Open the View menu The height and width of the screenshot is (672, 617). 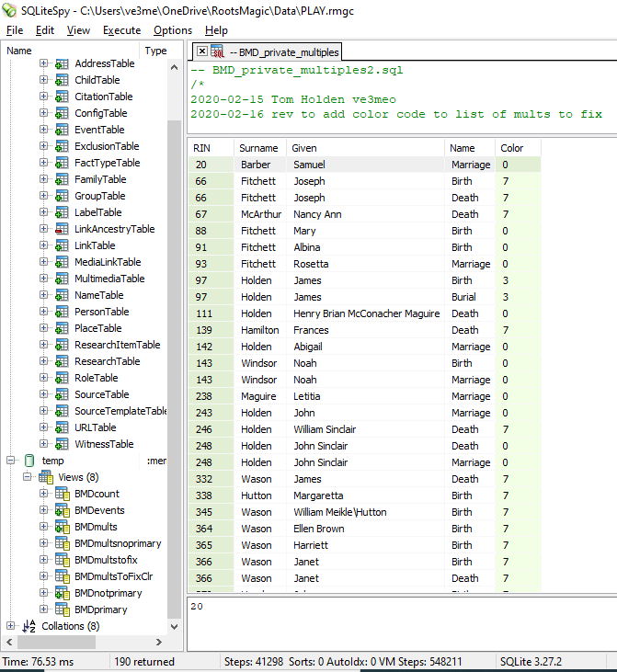point(78,30)
